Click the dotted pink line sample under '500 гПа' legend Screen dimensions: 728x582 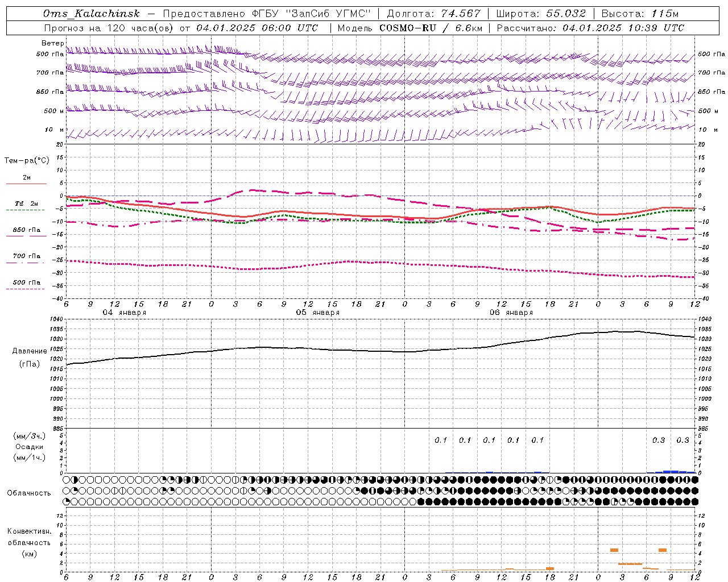tap(25, 289)
